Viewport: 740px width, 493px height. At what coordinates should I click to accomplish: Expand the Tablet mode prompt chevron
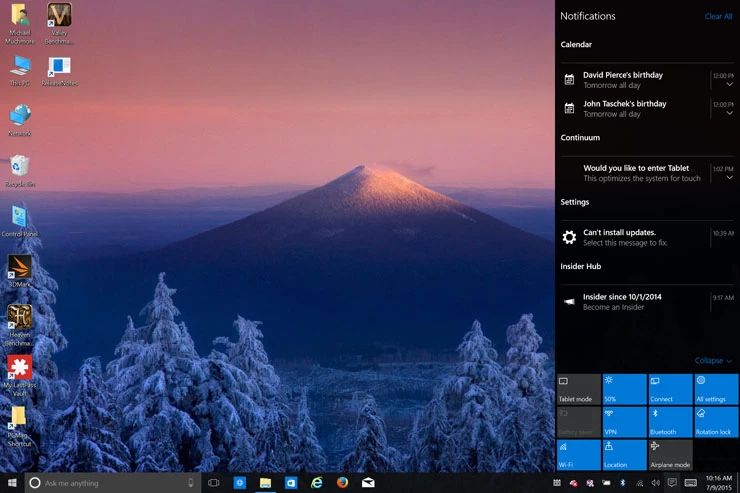point(730,177)
